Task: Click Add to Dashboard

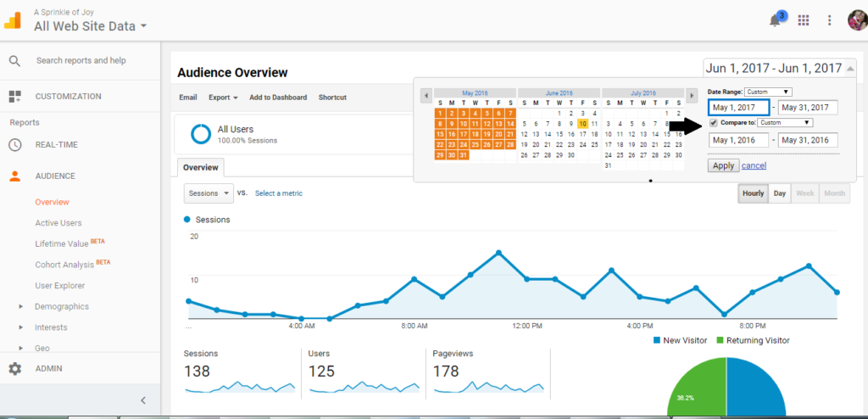Action: click(278, 98)
